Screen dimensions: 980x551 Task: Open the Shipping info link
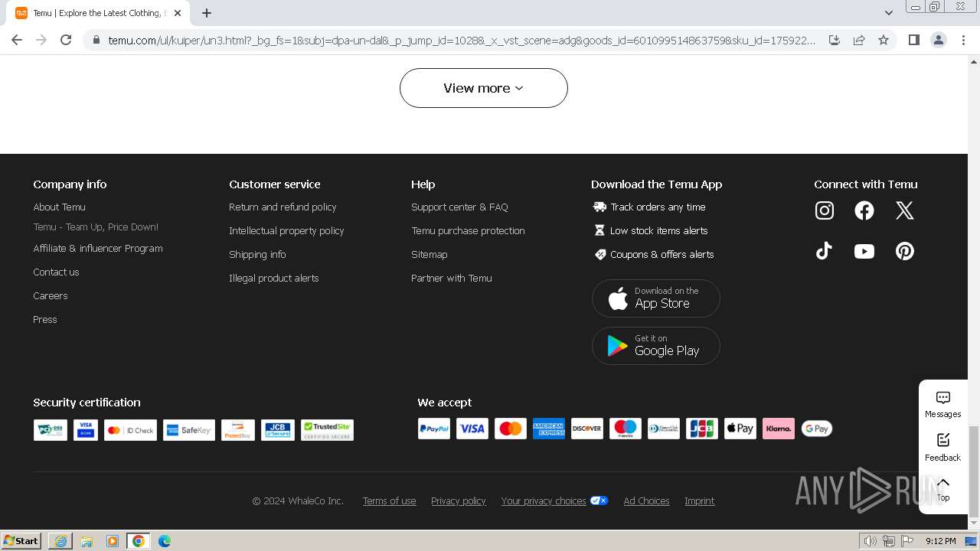click(257, 254)
